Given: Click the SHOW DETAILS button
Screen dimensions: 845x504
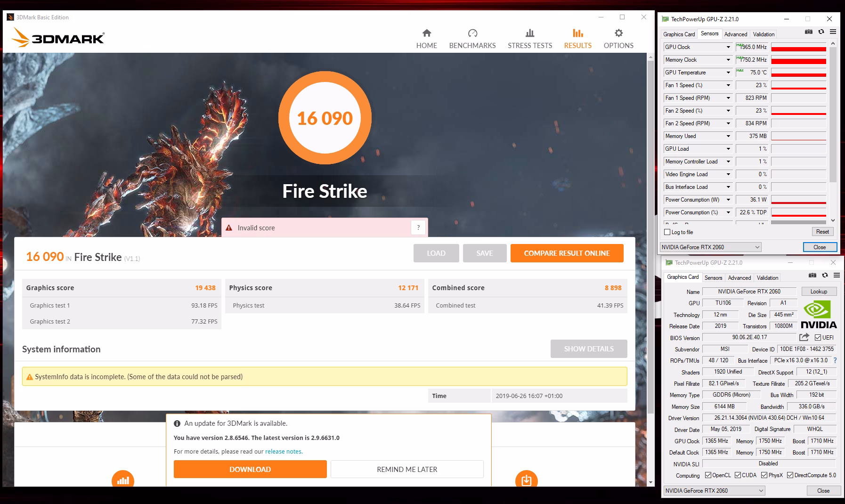Looking at the screenshot, I should click(x=589, y=349).
